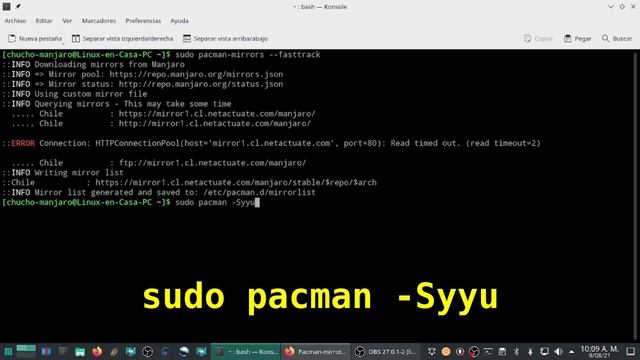Click the clipboard tray icon
This screenshot has height=360, width=640.
point(502,351)
